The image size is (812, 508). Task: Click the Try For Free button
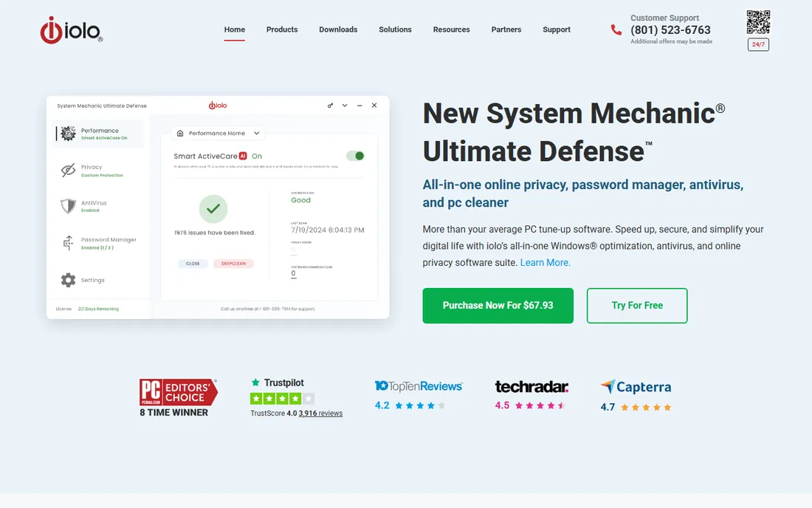pos(637,306)
